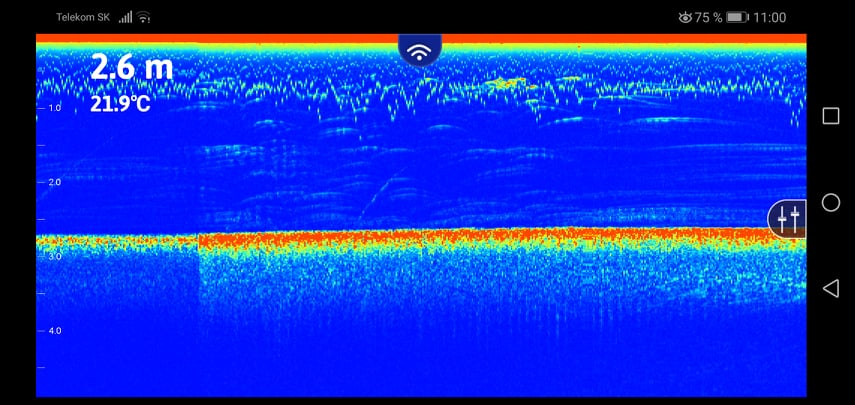Tap the eye comfort icon in status bar

click(x=685, y=17)
